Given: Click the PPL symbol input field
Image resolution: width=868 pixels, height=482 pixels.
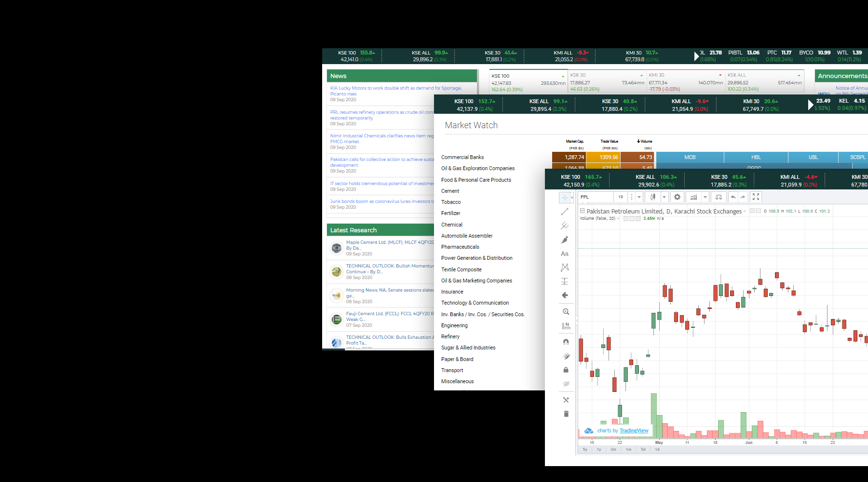Looking at the screenshot, I should (x=596, y=197).
